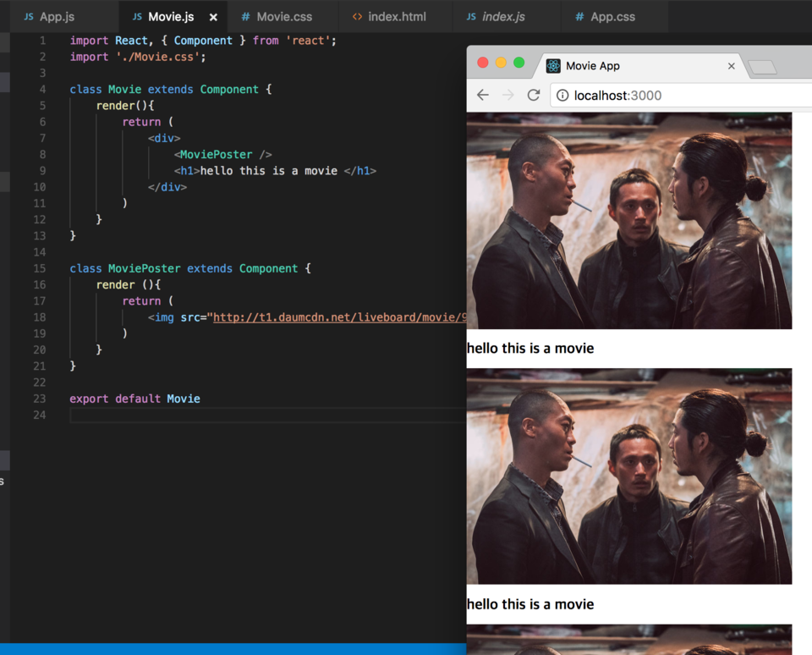Close the Movie App browser tab
Screen dimensions: 812x655
point(731,66)
